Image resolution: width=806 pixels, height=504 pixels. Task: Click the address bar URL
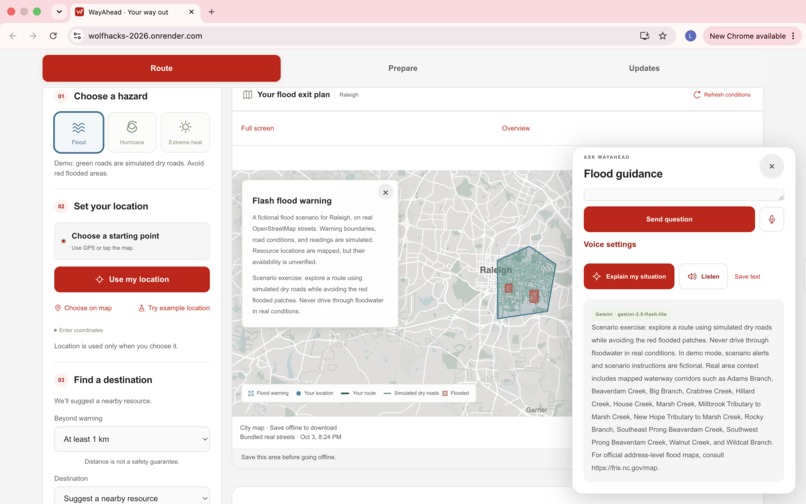(145, 36)
